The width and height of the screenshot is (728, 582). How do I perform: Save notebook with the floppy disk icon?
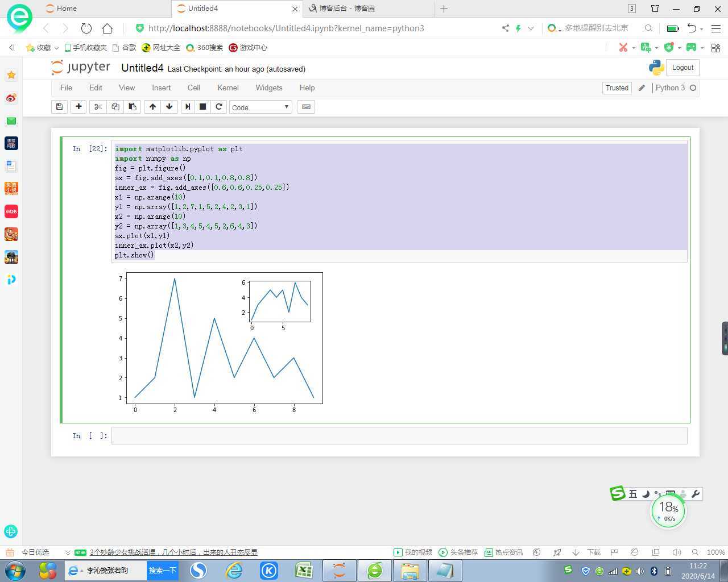tap(59, 107)
